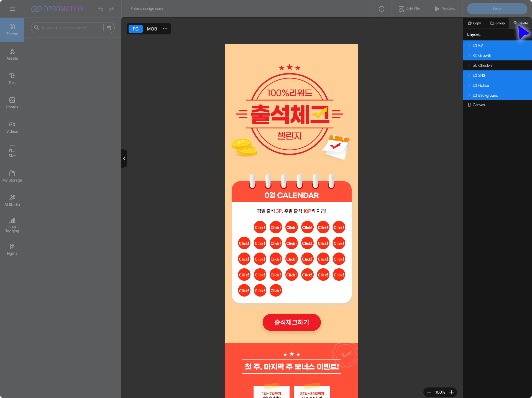Click the design name input field
Image resolution: width=532 pixels, height=398 pixels.
(147, 9)
